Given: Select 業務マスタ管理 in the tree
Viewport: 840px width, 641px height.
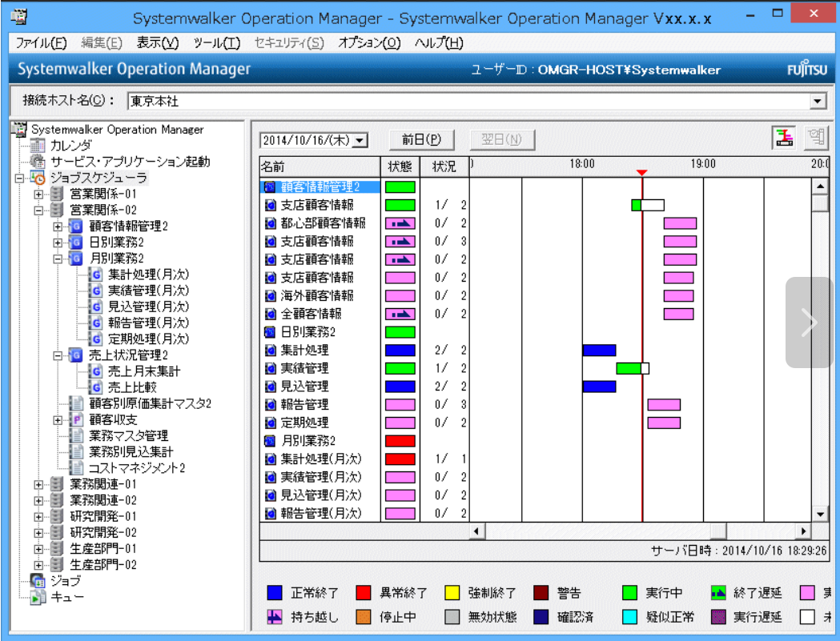Looking at the screenshot, I should point(128,436).
